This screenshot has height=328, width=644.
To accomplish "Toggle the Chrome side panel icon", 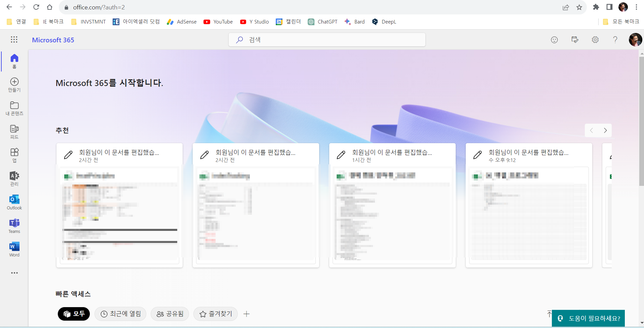I will tap(609, 7).
